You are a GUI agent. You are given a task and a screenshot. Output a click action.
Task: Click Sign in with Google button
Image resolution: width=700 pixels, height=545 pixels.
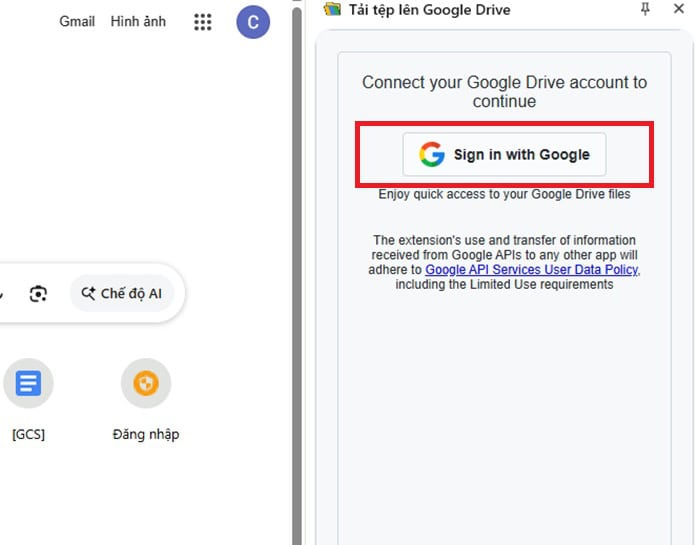tap(504, 154)
